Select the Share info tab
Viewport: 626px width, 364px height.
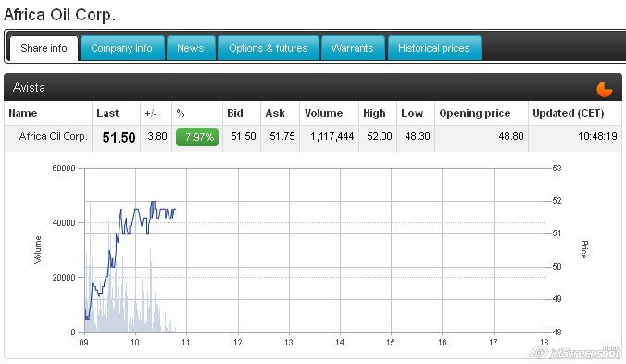coord(44,48)
